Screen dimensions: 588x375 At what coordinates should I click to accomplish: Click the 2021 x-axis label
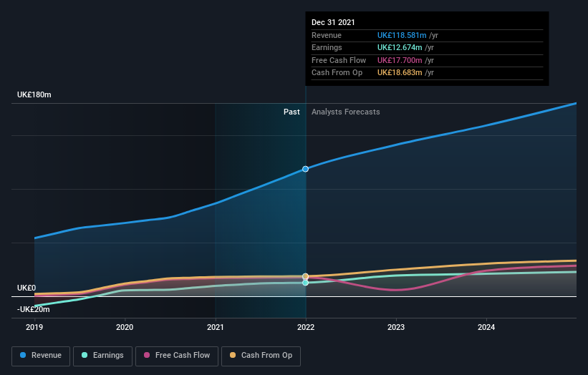(x=216, y=327)
